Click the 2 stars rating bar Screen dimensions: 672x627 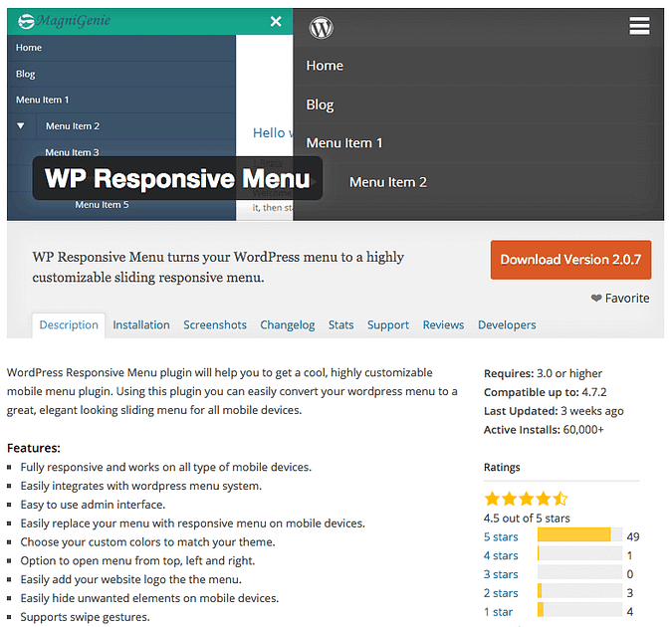579,591
